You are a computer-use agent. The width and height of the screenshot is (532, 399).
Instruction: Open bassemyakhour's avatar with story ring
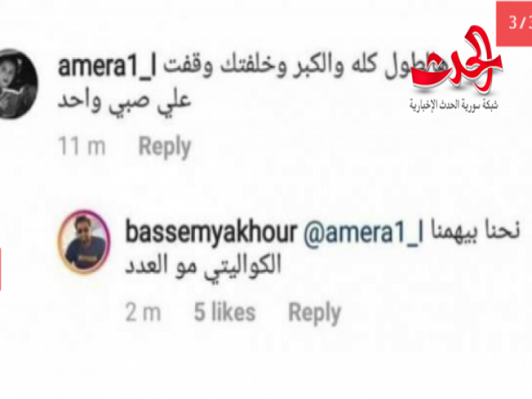click(84, 242)
